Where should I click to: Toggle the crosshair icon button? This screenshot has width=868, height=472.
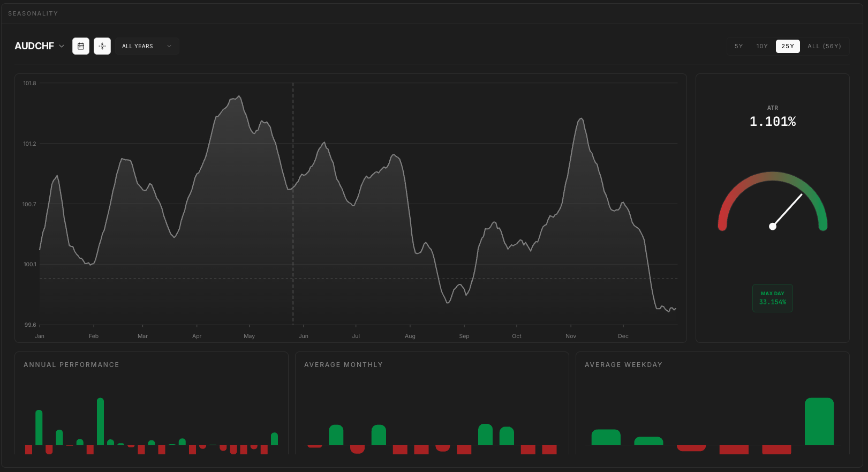point(102,46)
